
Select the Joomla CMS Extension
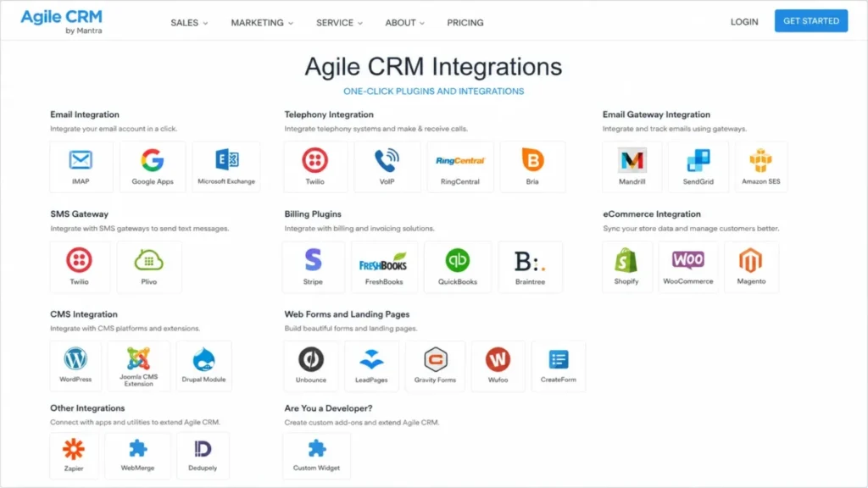point(138,366)
